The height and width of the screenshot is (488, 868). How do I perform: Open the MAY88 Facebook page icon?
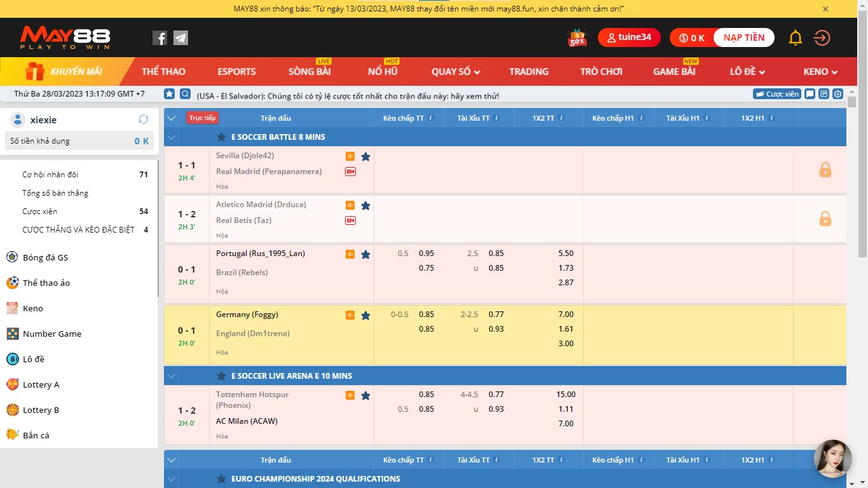[159, 38]
